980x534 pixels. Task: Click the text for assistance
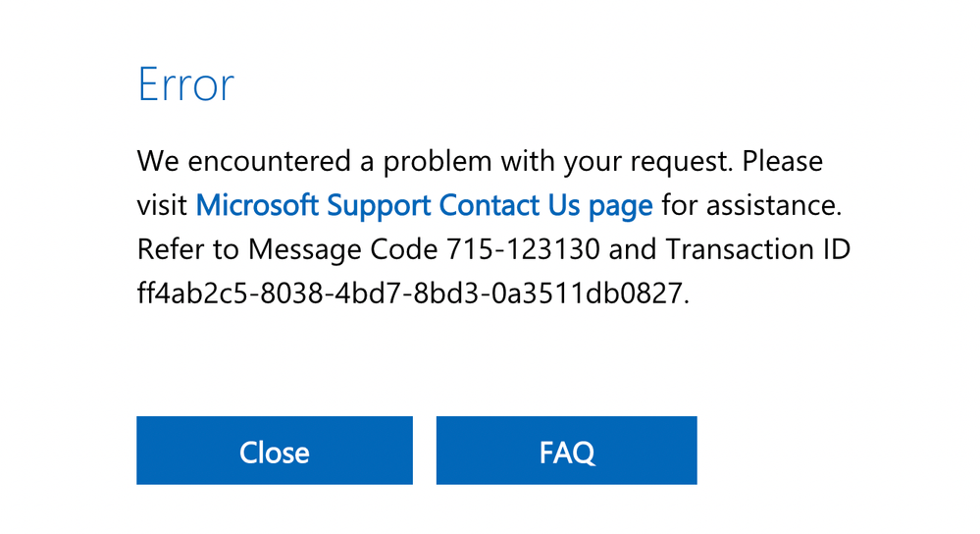[x=751, y=206]
